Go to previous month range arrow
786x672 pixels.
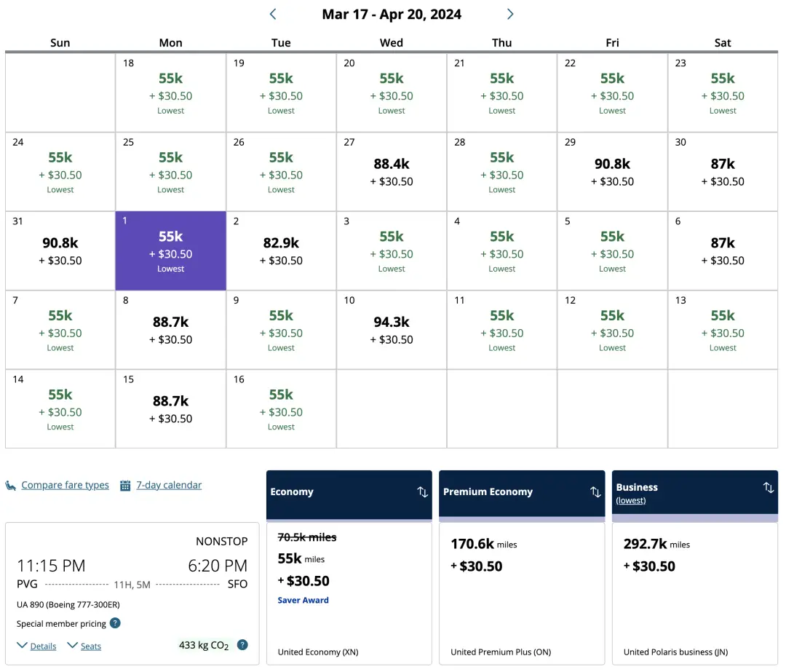(273, 14)
